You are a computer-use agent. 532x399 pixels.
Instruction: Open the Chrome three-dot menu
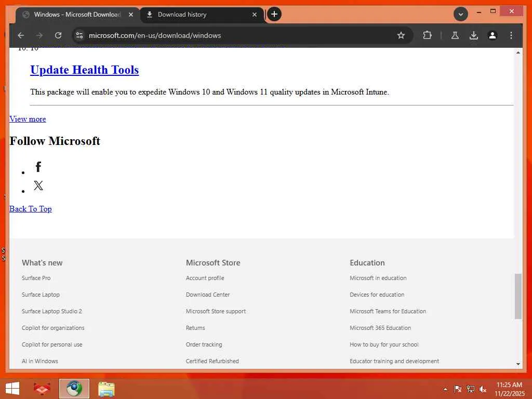click(511, 35)
